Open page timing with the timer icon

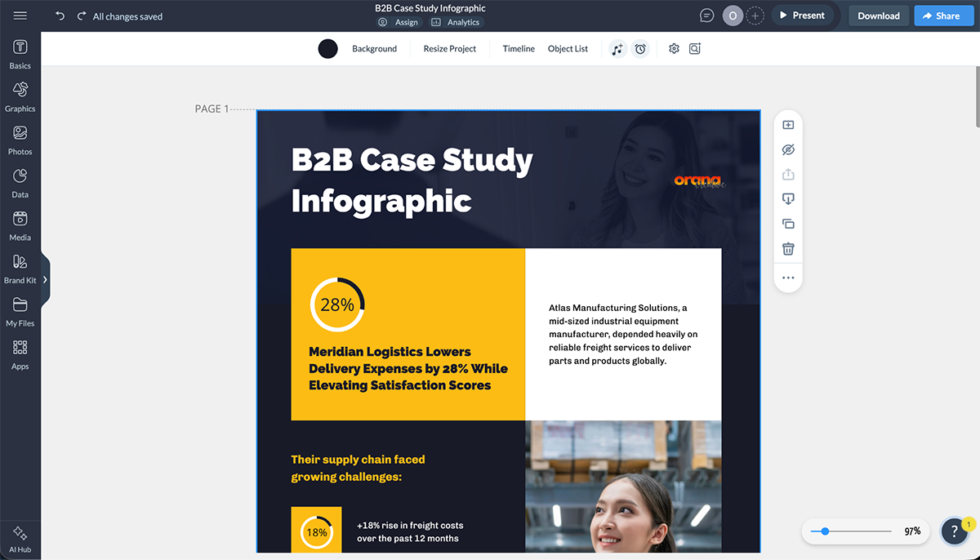[640, 49]
